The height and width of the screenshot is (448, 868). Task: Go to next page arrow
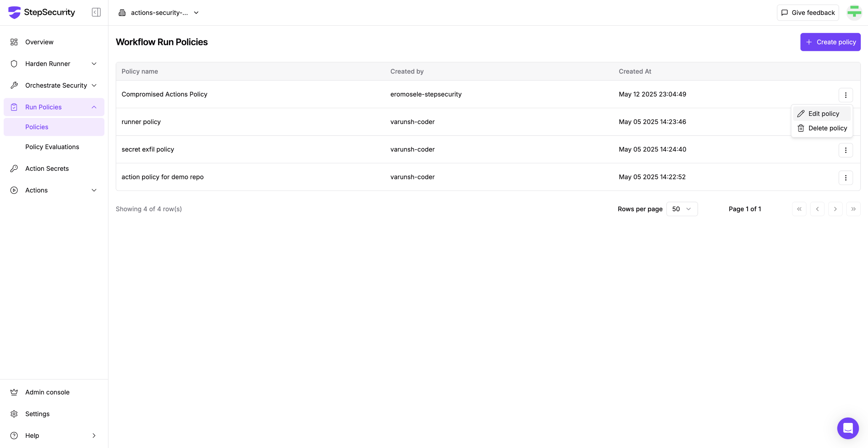click(835, 209)
